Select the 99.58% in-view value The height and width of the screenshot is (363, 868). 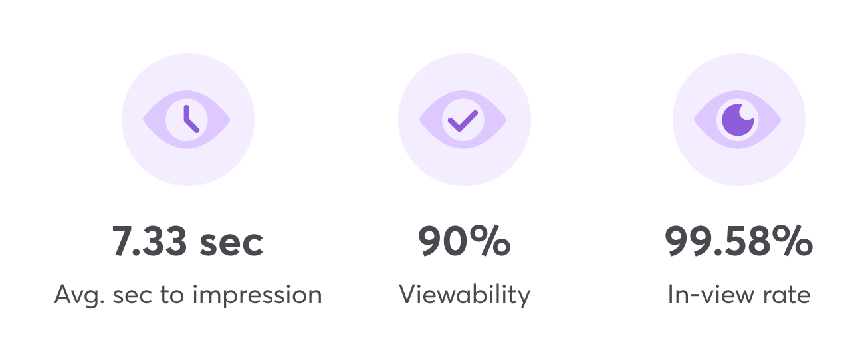click(739, 242)
